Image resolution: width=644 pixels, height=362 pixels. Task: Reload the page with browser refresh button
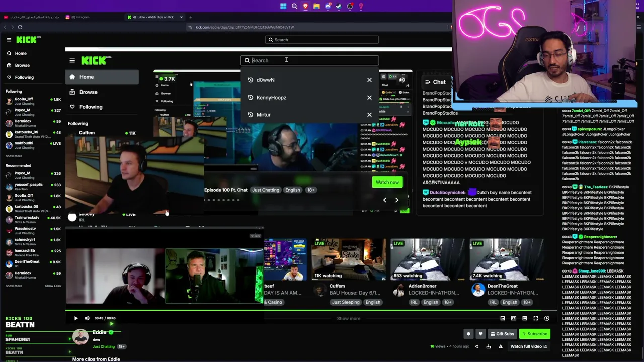pyautogui.click(x=20, y=27)
